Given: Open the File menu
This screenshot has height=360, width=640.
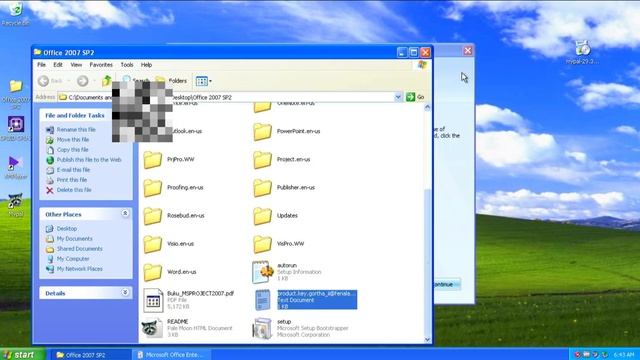Looking at the screenshot, I should [x=42, y=65].
